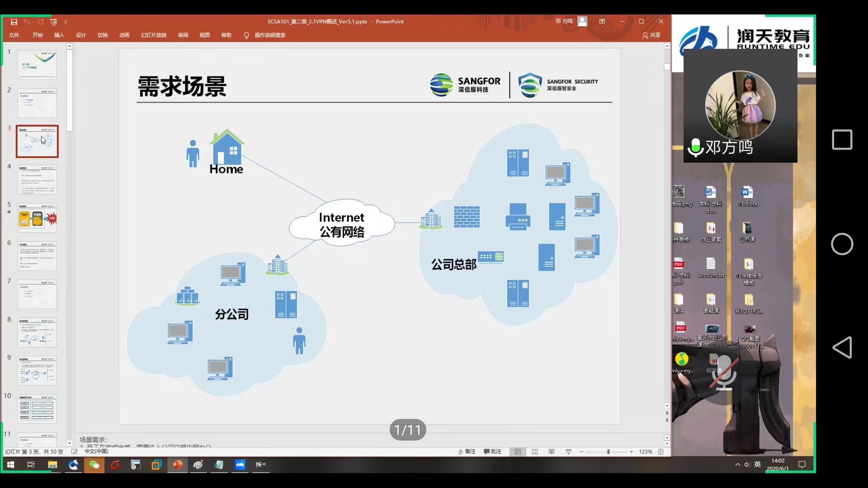Open WeChat from the taskbar

tap(94, 465)
